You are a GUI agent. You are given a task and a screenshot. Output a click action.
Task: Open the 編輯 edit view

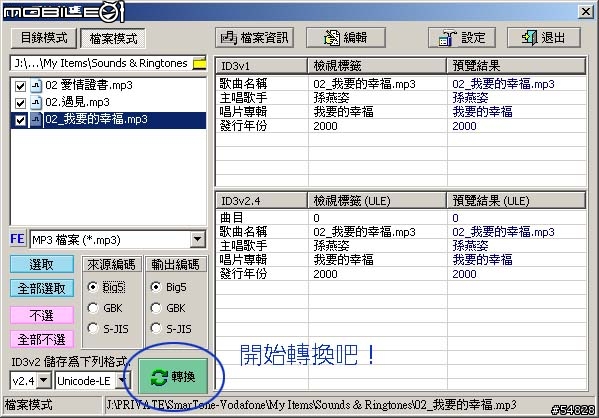point(345,37)
